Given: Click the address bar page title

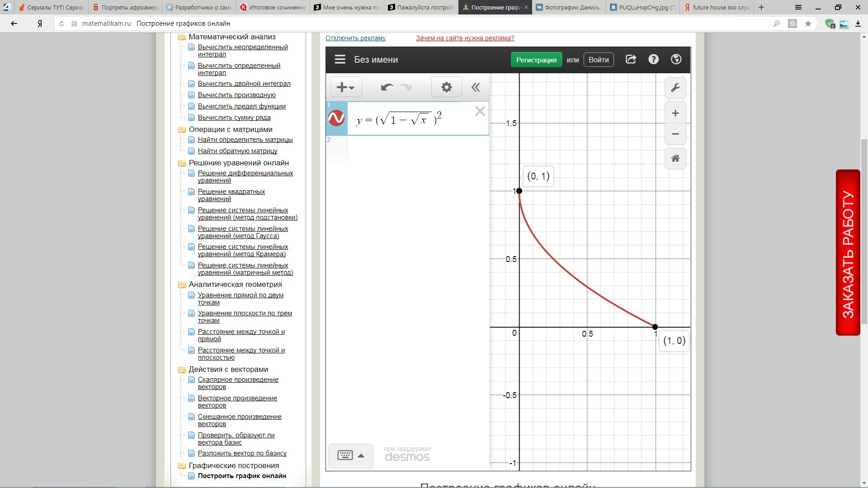Looking at the screenshot, I should coord(183,23).
